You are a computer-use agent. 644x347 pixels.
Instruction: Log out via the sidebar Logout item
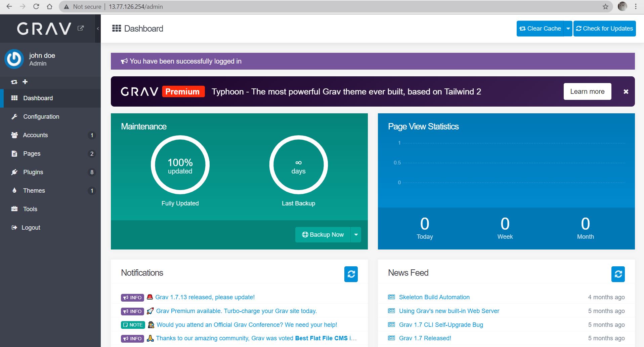tap(50, 228)
